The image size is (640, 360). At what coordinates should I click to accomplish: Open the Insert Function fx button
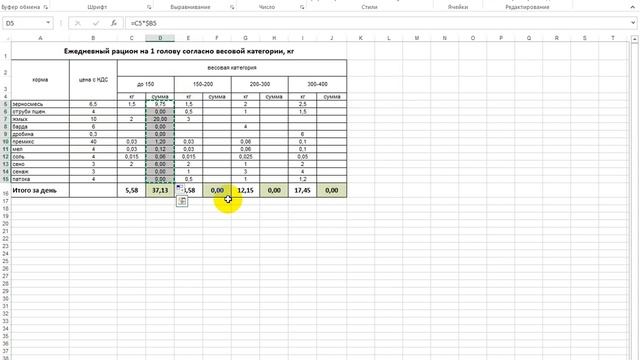click(x=114, y=23)
